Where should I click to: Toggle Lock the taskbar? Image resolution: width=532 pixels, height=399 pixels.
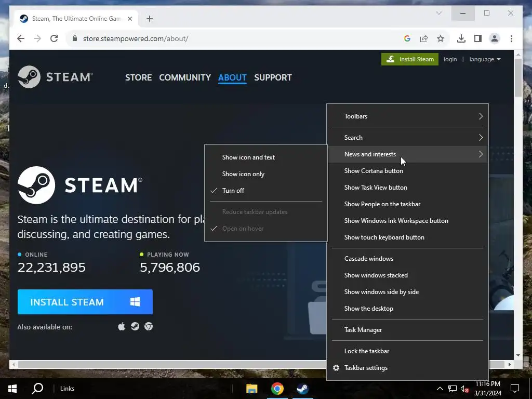pos(407,351)
